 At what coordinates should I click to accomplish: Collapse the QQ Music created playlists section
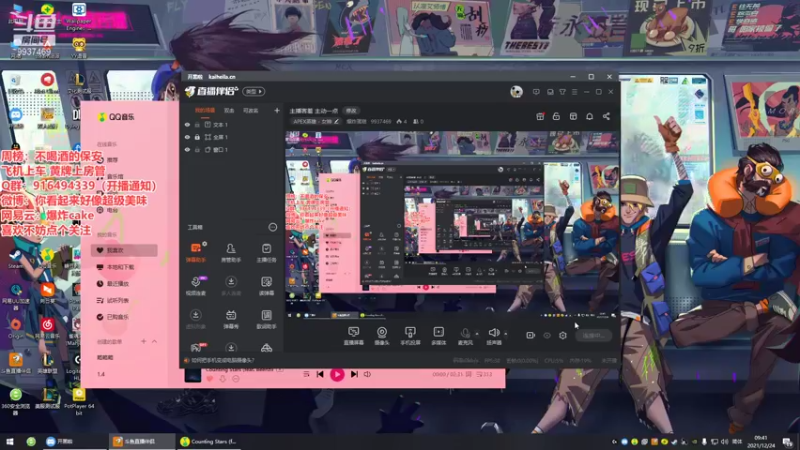(x=155, y=341)
